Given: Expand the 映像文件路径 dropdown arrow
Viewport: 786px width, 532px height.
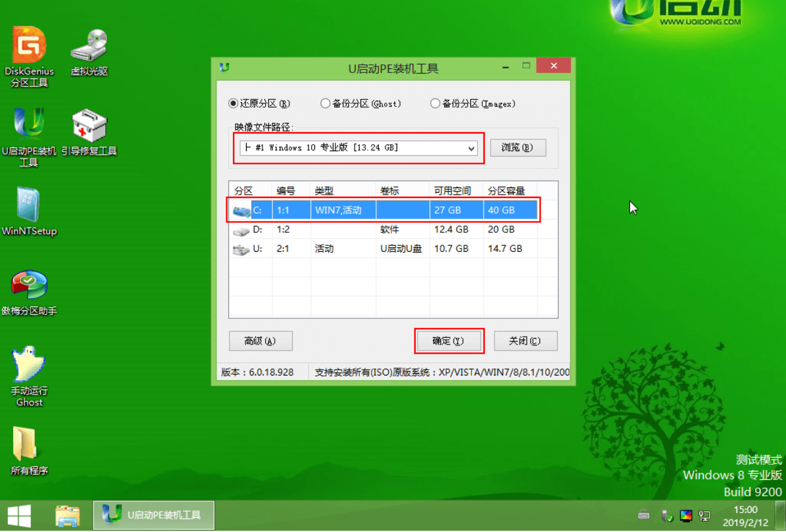Looking at the screenshot, I should tap(471, 148).
